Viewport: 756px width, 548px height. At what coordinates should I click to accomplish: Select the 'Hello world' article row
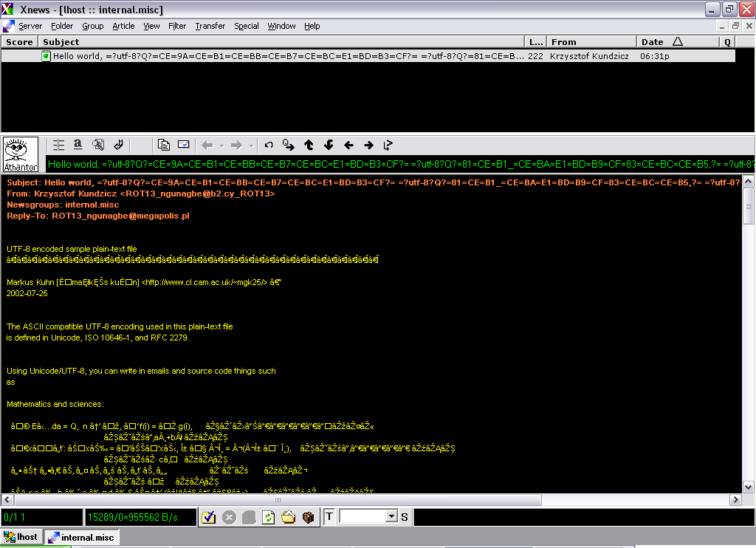pos(368,56)
